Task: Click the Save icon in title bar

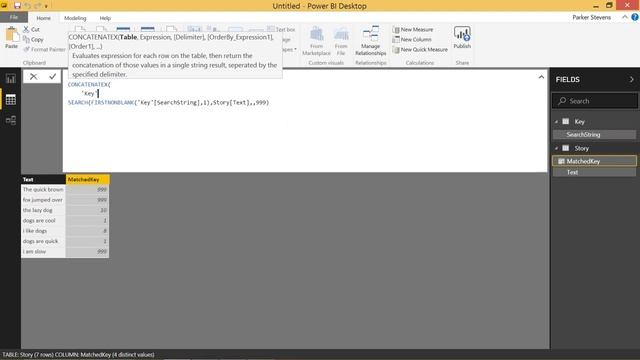Action: (17, 6)
